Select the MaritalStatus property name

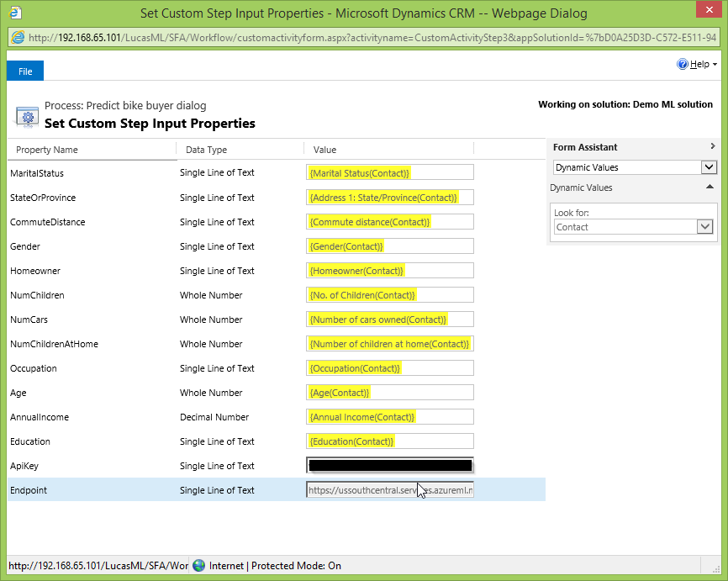click(x=37, y=173)
